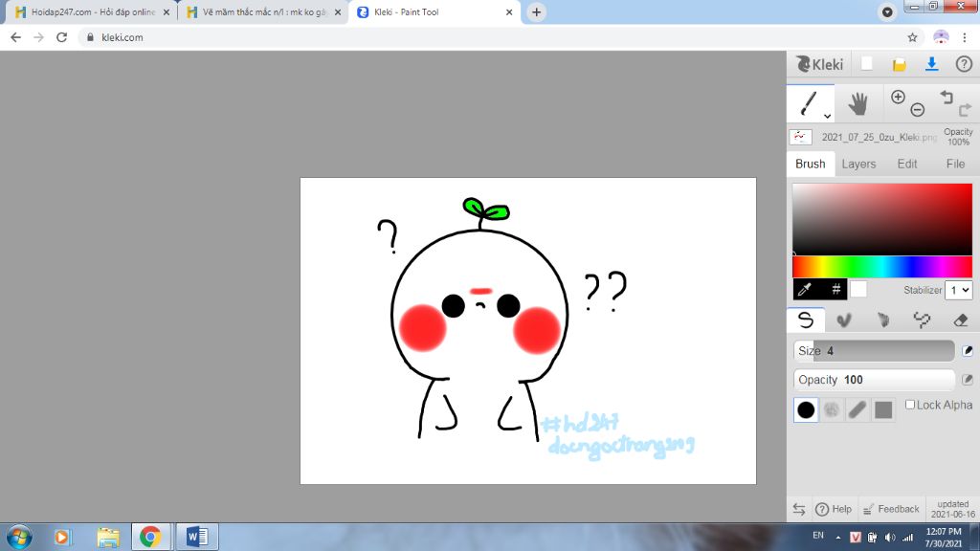Activate the eyedropper color picker
Image resolution: width=980 pixels, height=551 pixels.
(805, 289)
